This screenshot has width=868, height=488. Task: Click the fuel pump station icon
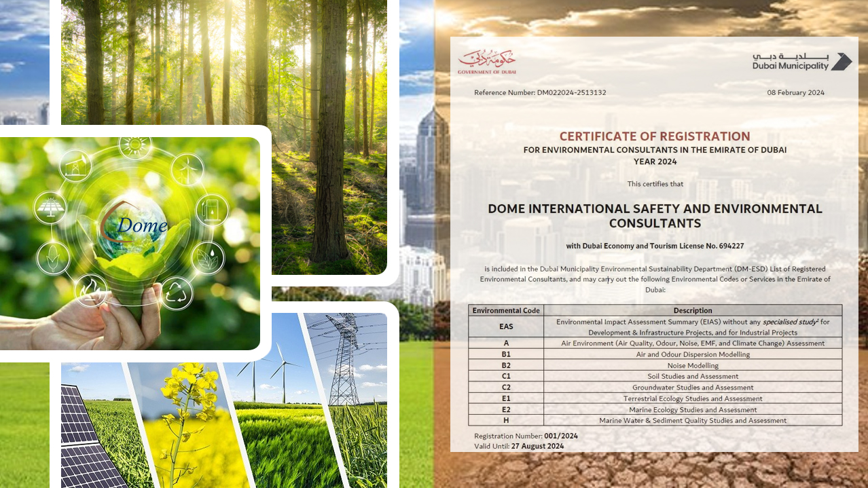pos(212,210)
